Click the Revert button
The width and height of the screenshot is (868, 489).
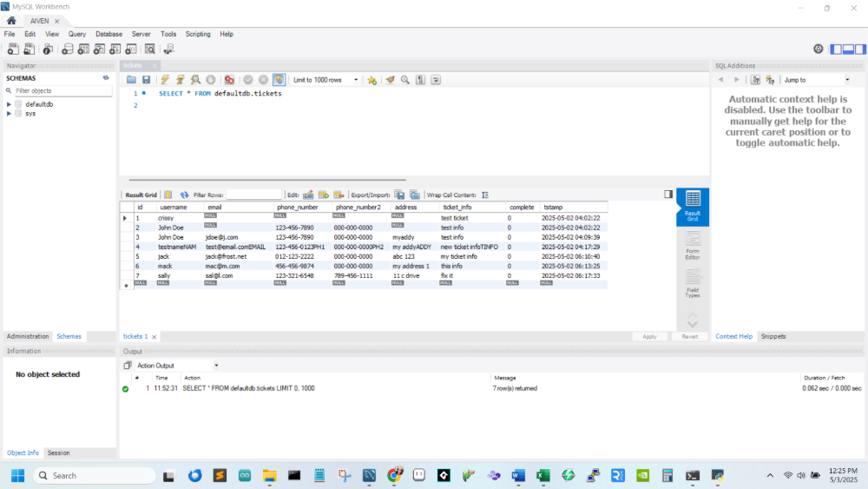pos(690,336)
